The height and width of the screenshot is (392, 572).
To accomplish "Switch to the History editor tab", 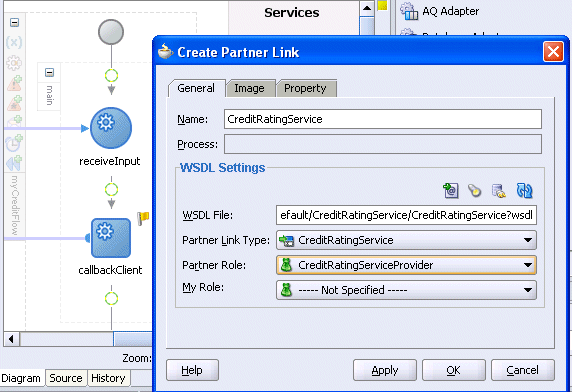I will pos(108,378).
